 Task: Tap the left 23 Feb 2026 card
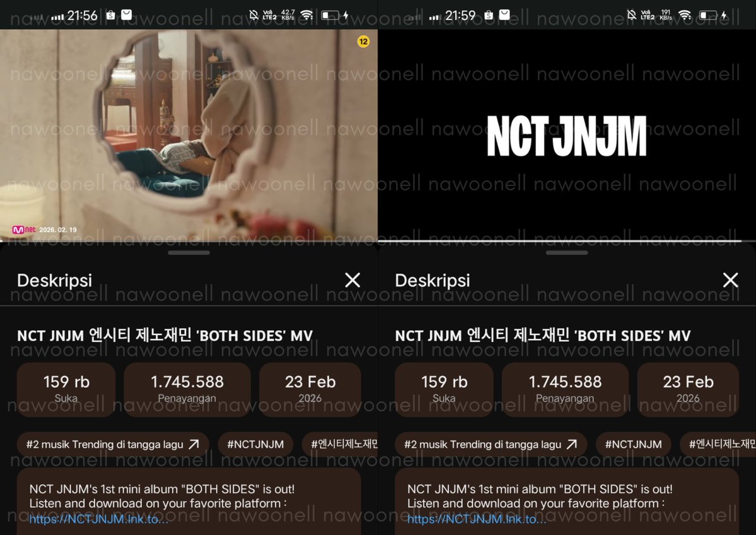[x=310, y=390]
